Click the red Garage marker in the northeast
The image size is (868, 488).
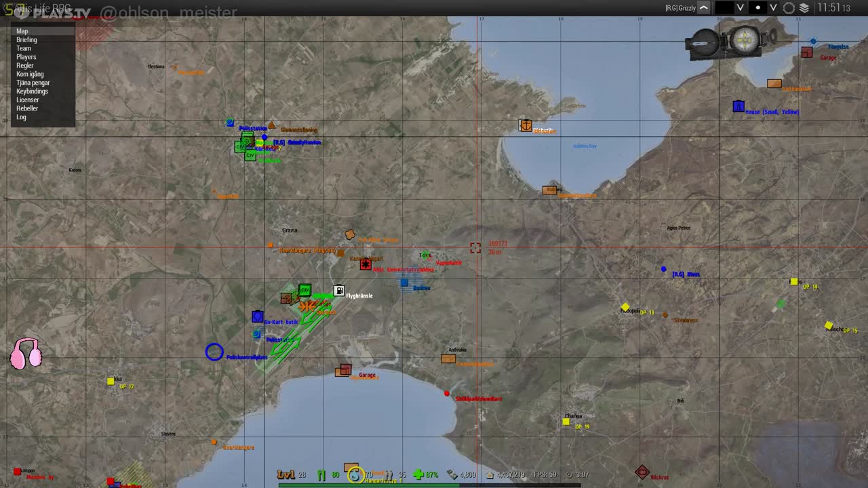click(x=806, y=52)
